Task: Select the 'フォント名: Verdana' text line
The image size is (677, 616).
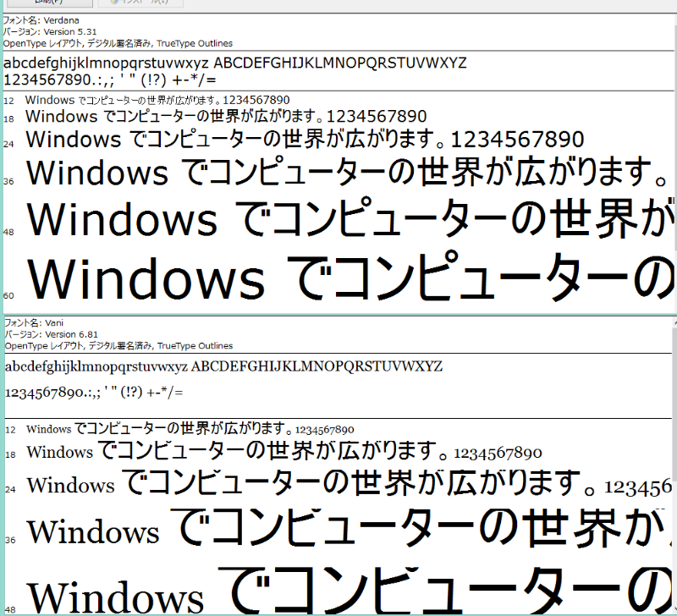Action: (41, 20)
